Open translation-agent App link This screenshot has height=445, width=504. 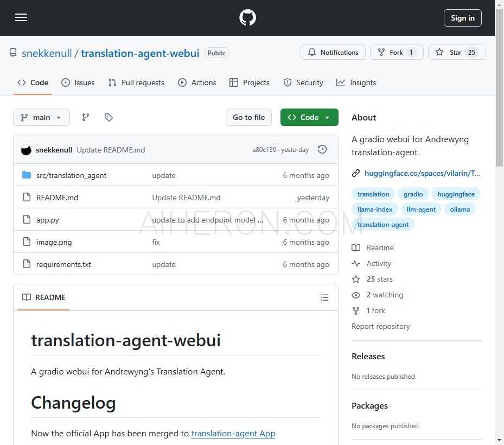[233, 434]
